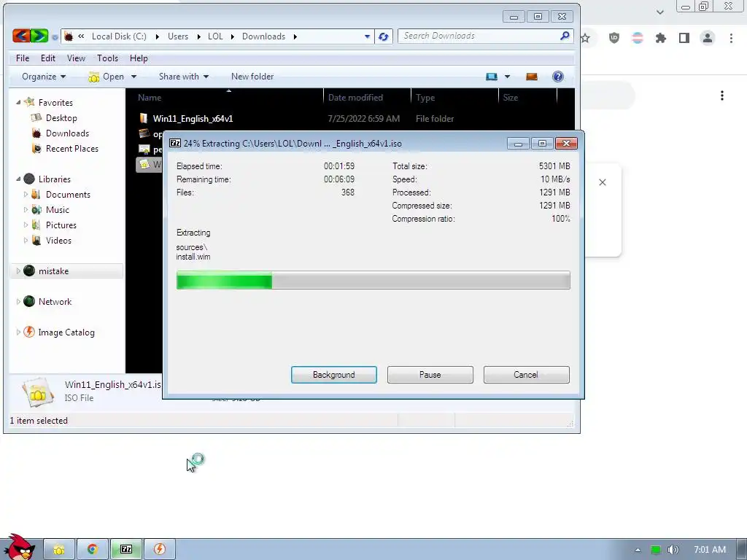Viewport: 747px width, 560px height.
Task: Click the 7z icon in extraction title bar
Action: pyautogui.click(x=175, y=144)
